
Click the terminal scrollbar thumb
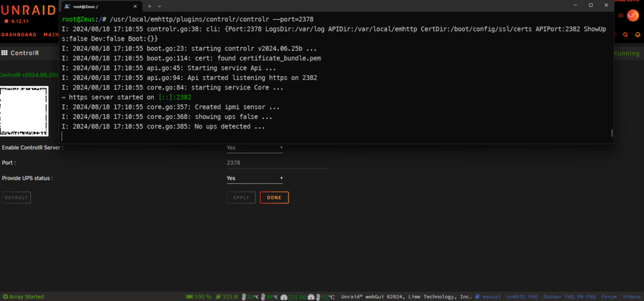612,133
